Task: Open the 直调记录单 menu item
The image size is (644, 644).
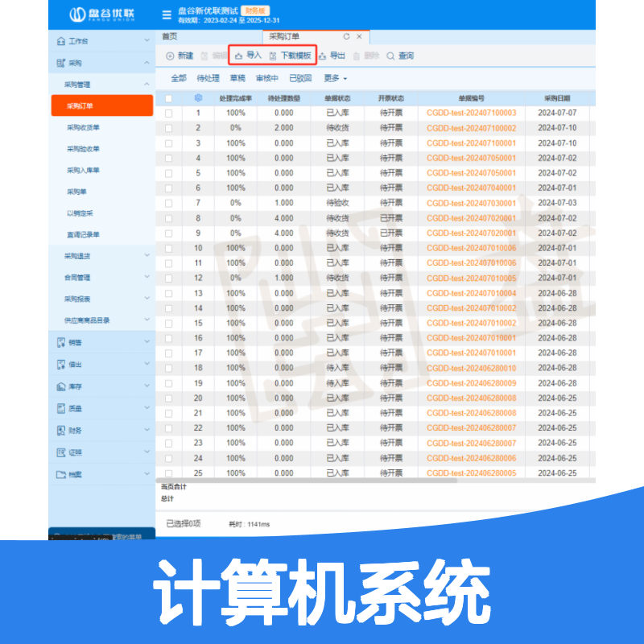Action: point(84,234)
